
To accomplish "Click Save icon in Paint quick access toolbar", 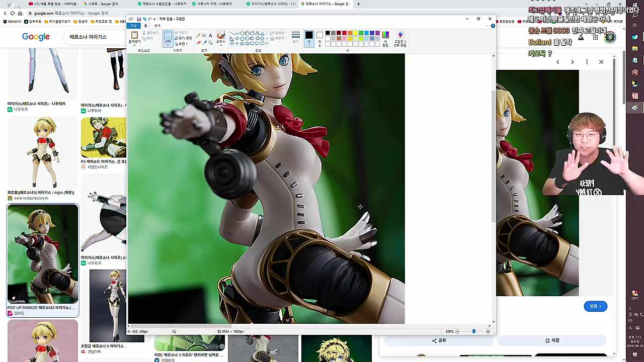I will (x=139, y=19).
